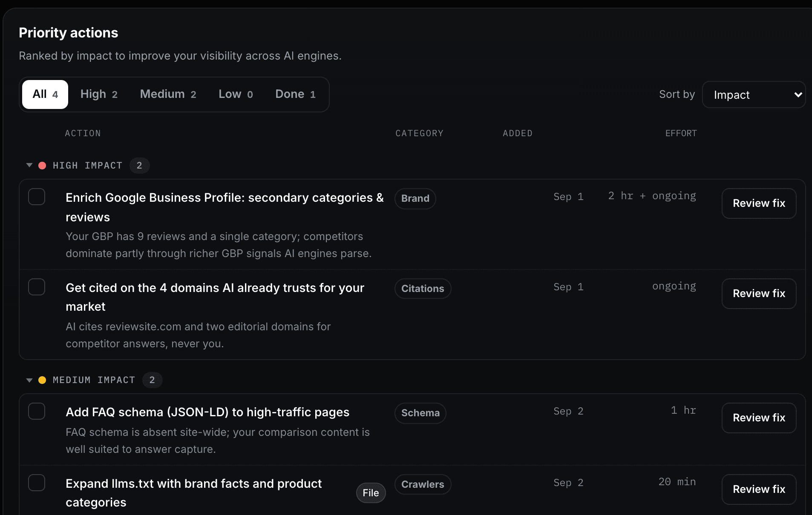Viewport: 812px width, 515px height.
Task: Collapse the High Impact group triangle
Action: [29, 165]
